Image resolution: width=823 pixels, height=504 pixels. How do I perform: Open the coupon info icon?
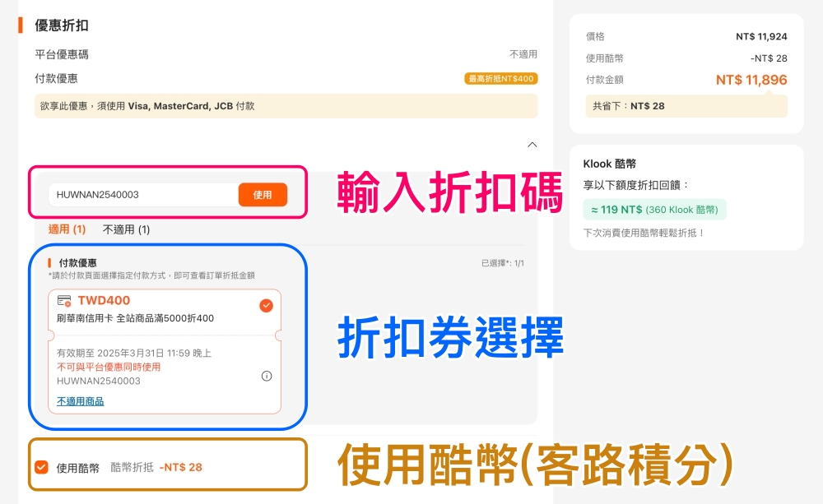[x=267, y=376]
